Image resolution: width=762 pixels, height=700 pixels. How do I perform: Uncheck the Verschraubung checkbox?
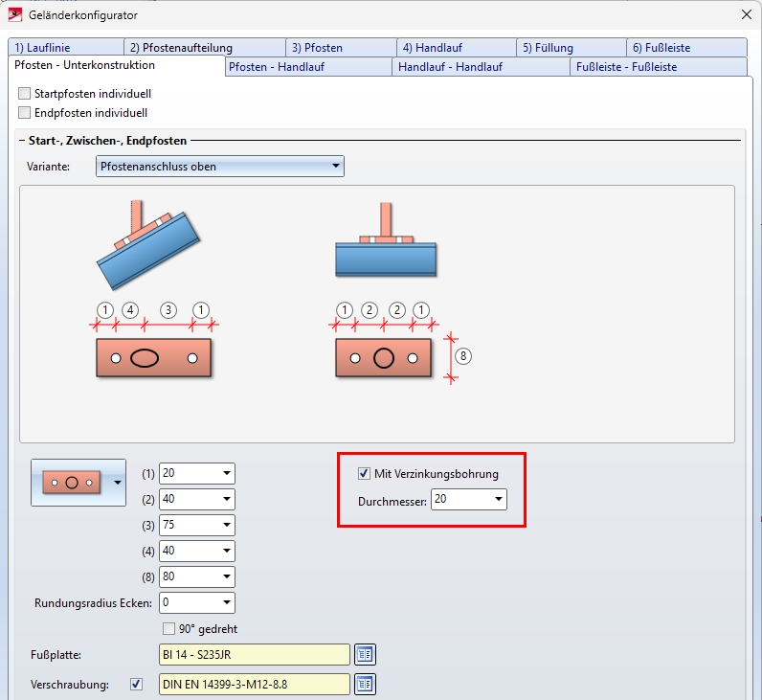pyautogui.click(x=137, y=685)
